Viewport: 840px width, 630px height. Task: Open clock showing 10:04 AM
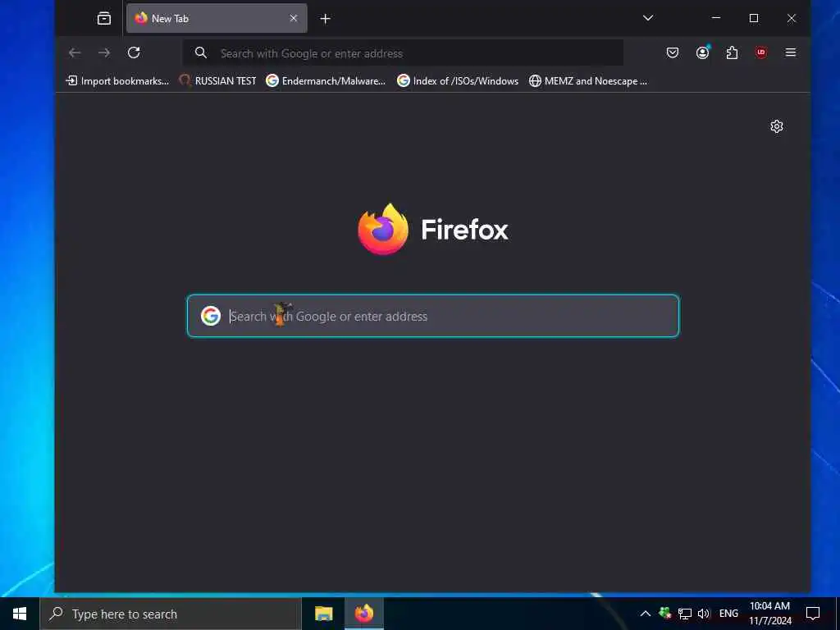(769, 614)
